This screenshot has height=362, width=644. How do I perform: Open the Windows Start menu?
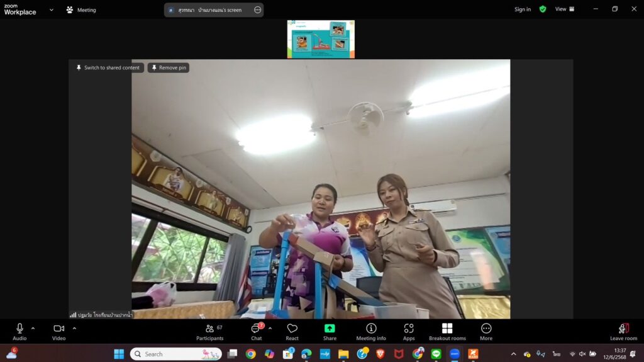click(x=119, y=354)
